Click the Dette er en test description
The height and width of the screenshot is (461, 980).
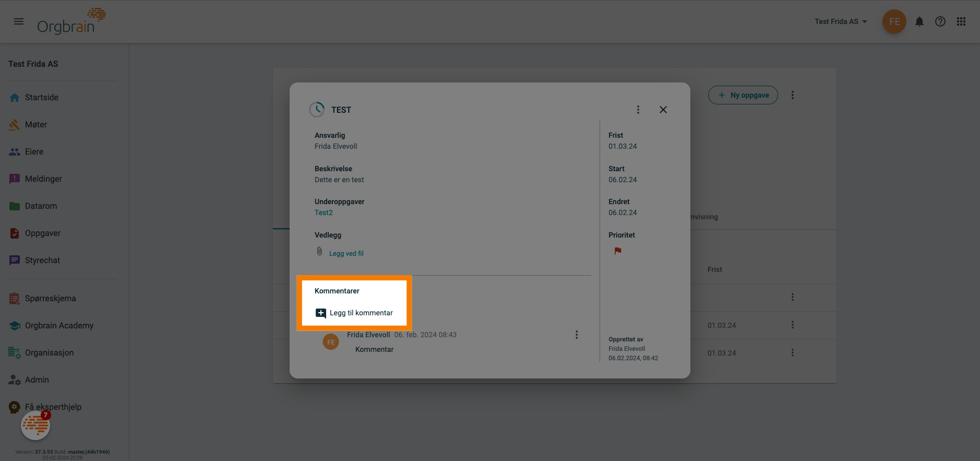(x=339, y=180)
